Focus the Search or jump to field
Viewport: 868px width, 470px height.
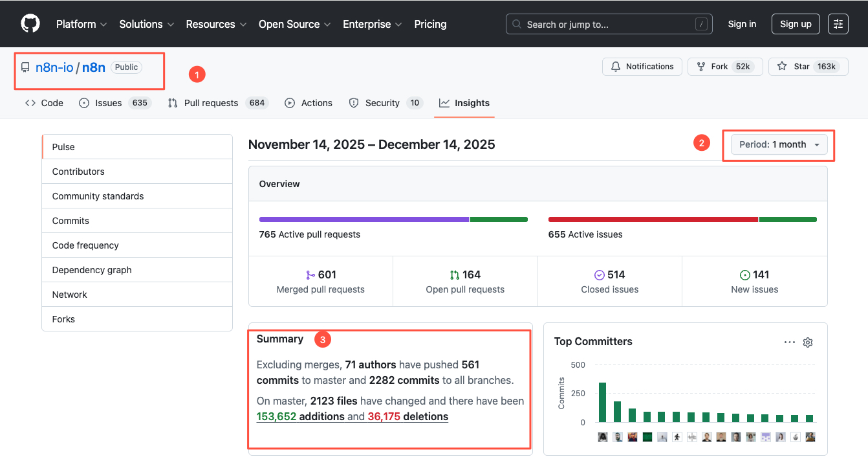[x=609, y=24]
